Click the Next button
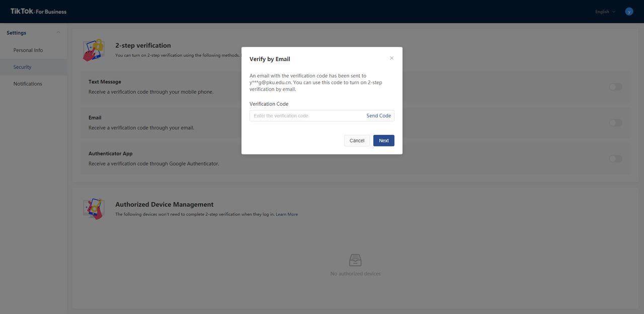Screen dimensions: 644x314 click(x=384, y=140)
